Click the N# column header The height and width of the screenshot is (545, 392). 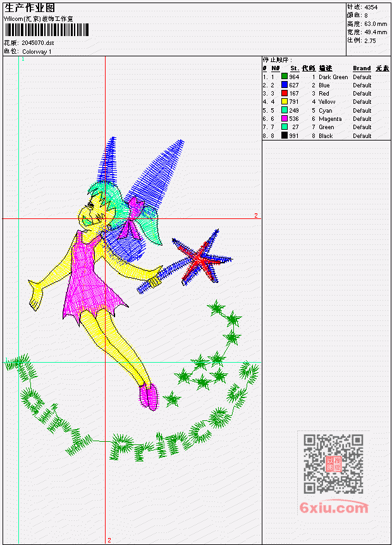pyautogui.click(x=275, y=68)
